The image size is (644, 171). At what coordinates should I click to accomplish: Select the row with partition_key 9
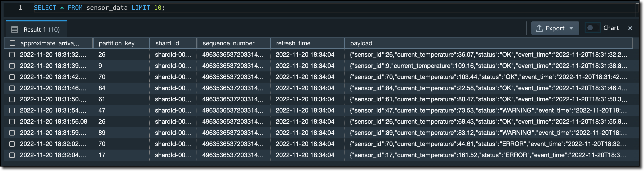[12, 66]
